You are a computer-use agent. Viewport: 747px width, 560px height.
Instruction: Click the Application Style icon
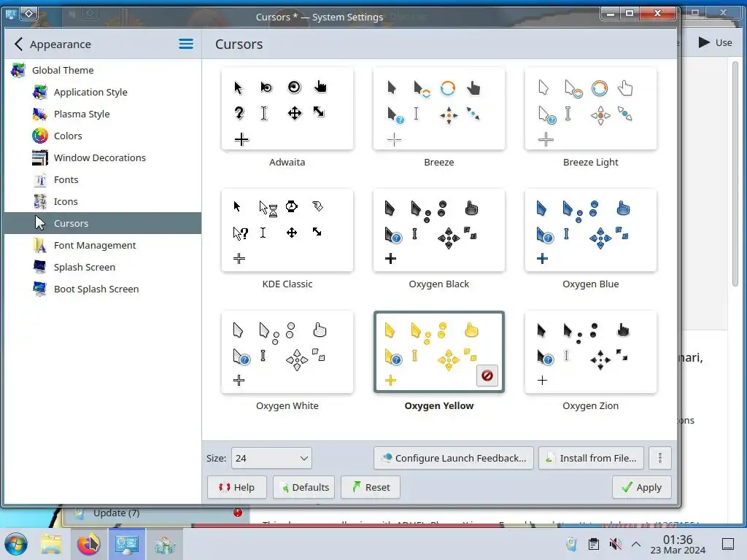(x=40, y=92)
